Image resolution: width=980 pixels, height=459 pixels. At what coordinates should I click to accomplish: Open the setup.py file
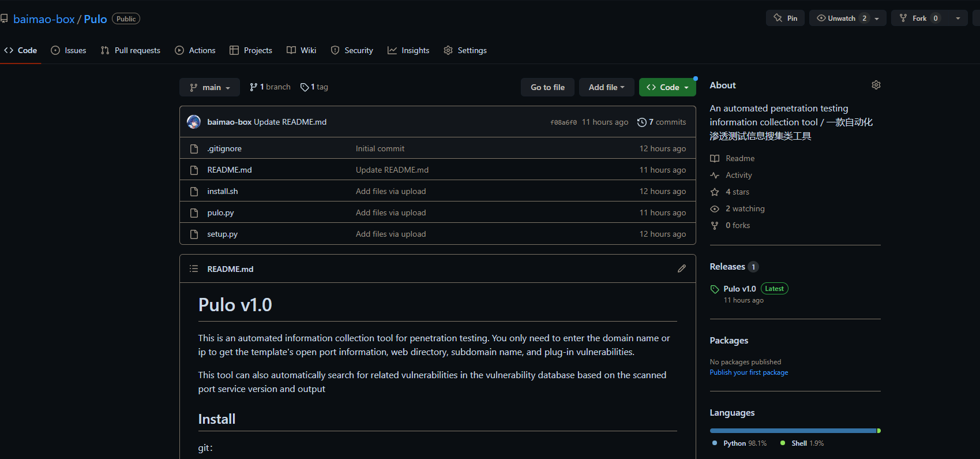[x=222, y=234]
